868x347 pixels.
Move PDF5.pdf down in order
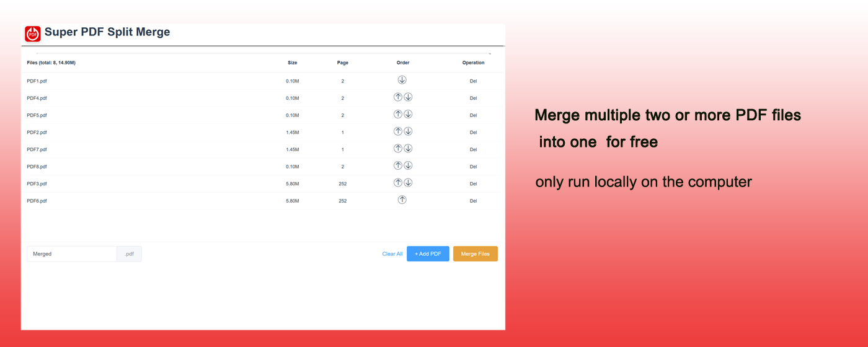[408, 114]
